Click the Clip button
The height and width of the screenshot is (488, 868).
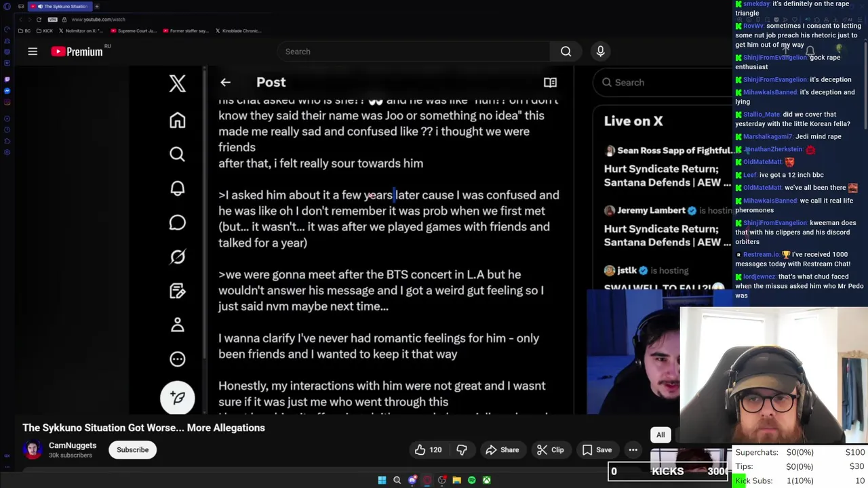tap(550, 450)
